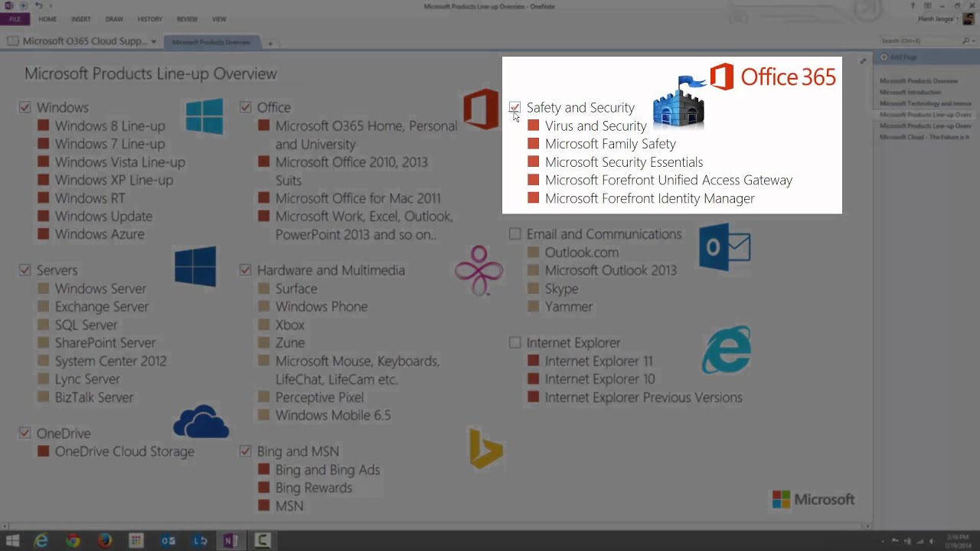The width and height of the screenshot is (980, 551).
Task: Click the horizontal scrollbar at page bottom
Action: click(436, 526)
